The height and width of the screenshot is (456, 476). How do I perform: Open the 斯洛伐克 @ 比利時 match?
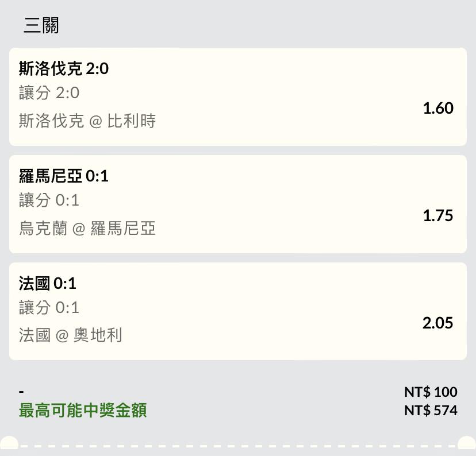[87, 121]
